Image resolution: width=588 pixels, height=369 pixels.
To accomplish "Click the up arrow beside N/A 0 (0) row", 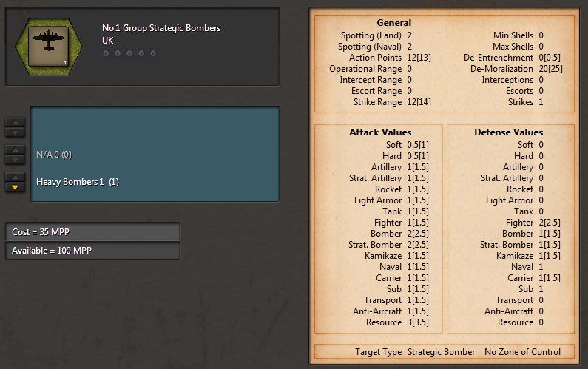I will pos(15,149).
